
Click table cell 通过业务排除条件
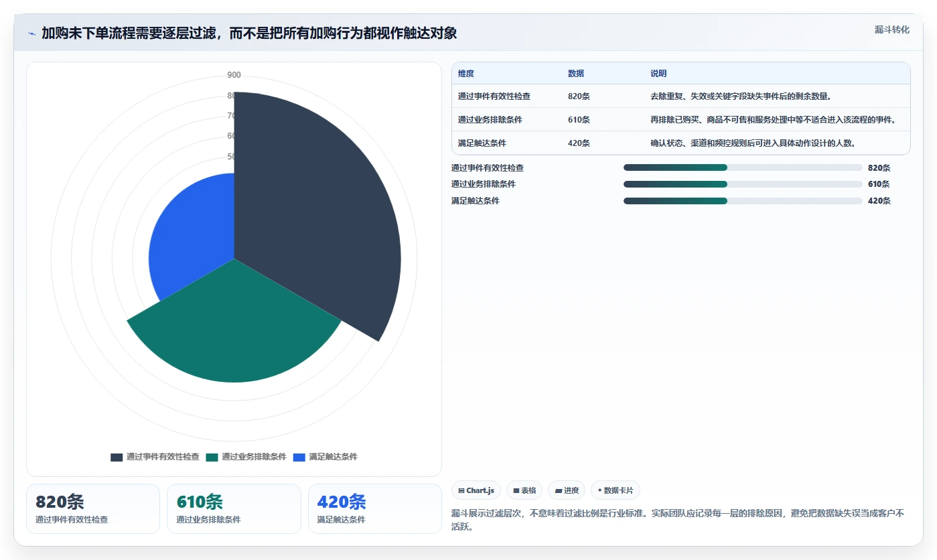pos(490,120)
